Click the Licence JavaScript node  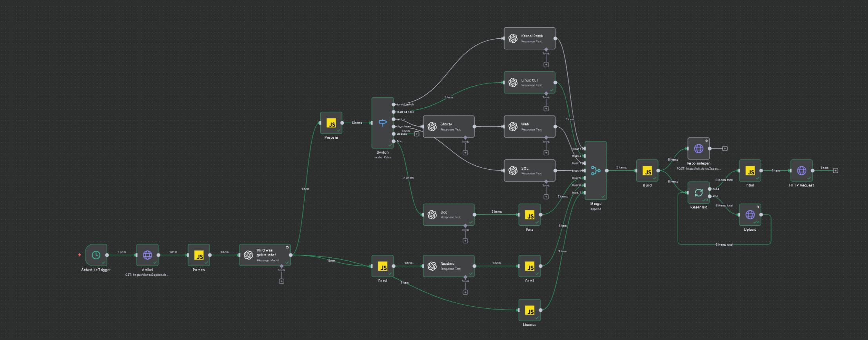[x=529, y=310]
